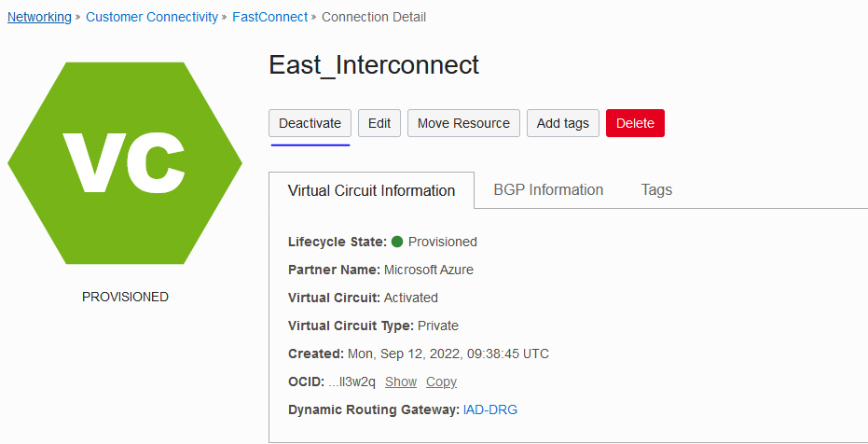Click the green VC hexagon icon
The width and height of the screenshot is (868, 444).
click(x=125, y=163)
